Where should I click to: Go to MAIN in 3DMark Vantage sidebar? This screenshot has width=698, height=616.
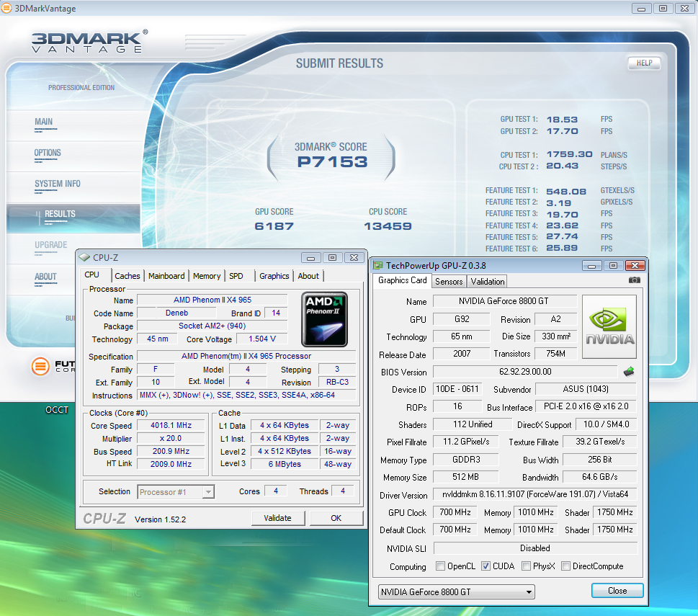(x=44, y=122)
